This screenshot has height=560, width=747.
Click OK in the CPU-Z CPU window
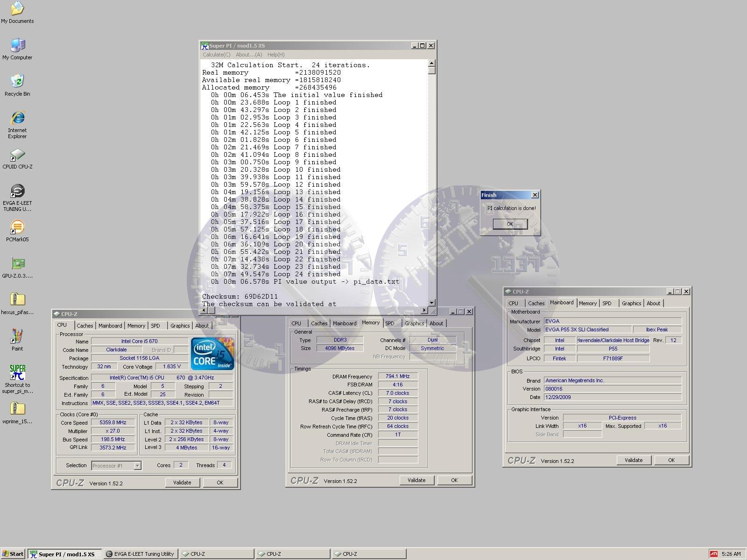(220, 483)
